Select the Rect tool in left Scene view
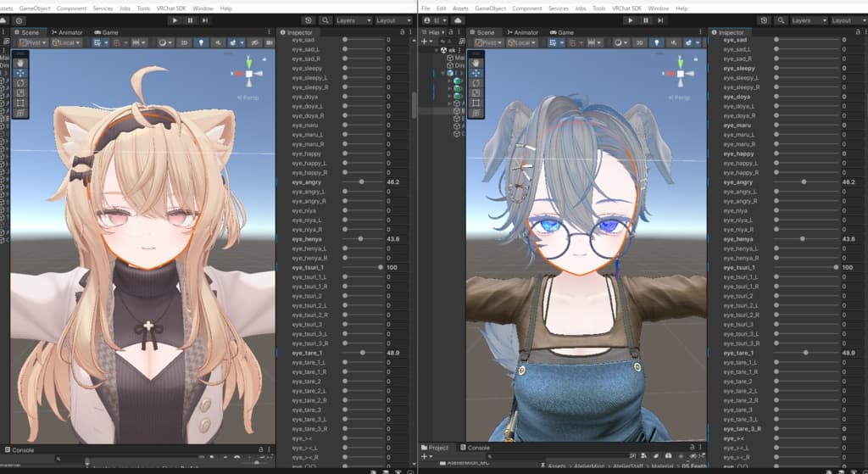 (20, 103)
